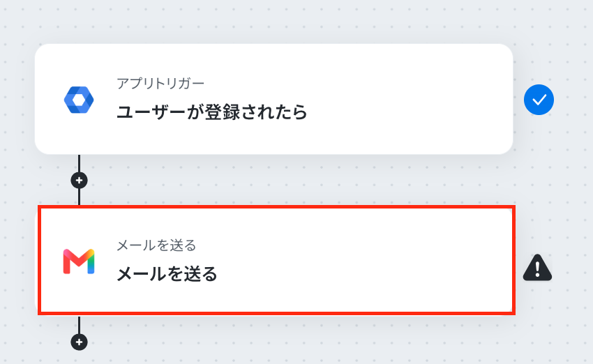This screenshot has width=593, height=364.
Task: Add a step between trigger and mail
Action: point(79,181)
